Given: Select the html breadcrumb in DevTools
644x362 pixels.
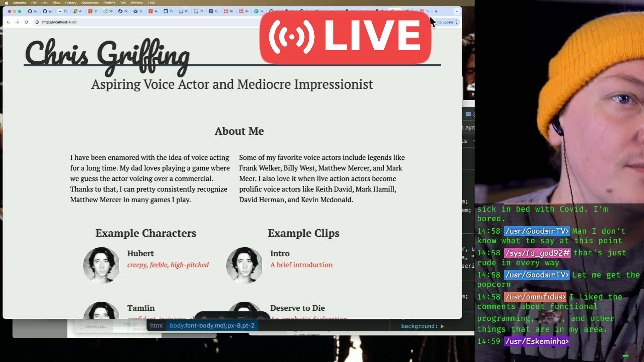Looking at the screenshot, I should click(156, 325).
